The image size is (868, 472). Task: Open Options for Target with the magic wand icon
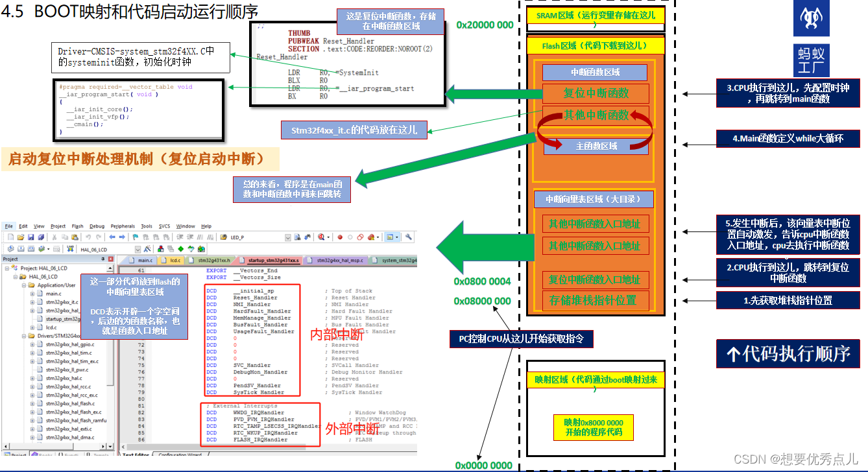point(147,249)
